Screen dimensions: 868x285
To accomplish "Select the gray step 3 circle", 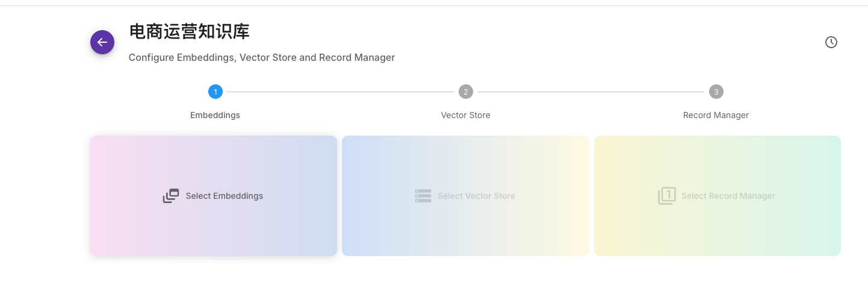I will point(716,92).
